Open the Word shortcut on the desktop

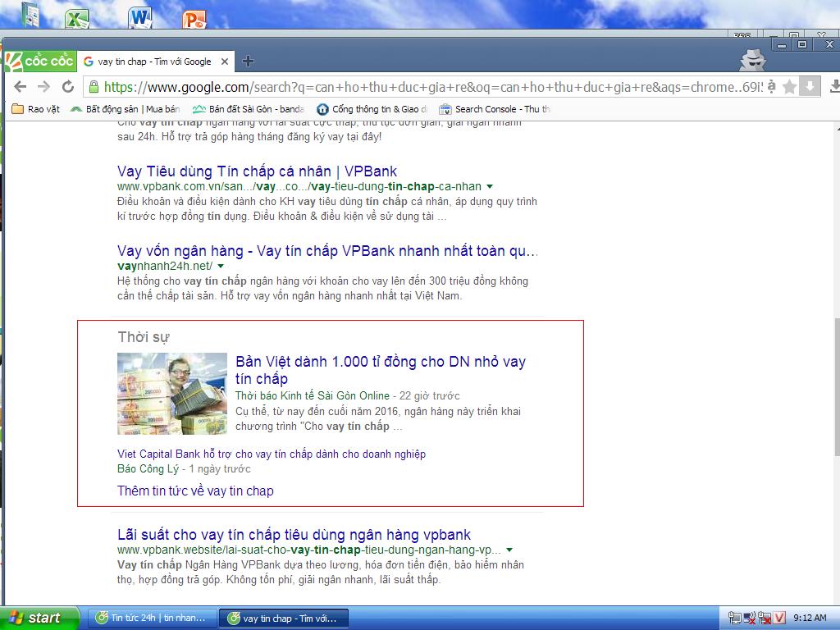click(140, 18)
